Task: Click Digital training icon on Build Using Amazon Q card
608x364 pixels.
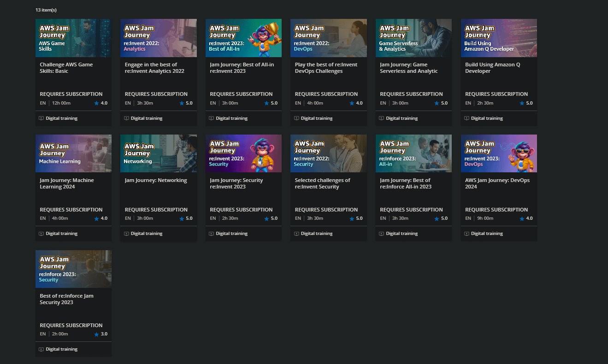Action: click(466, 118)
